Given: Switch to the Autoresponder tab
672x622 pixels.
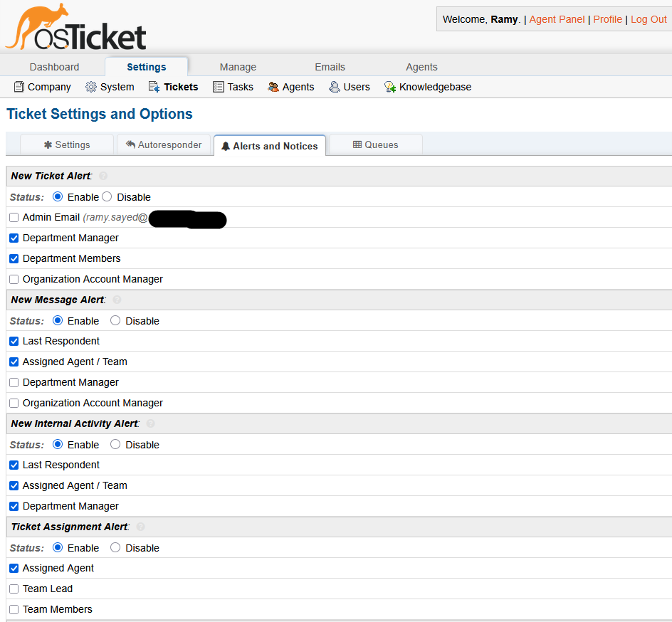Looking at the screenshot, I should (x=164, y=144).
